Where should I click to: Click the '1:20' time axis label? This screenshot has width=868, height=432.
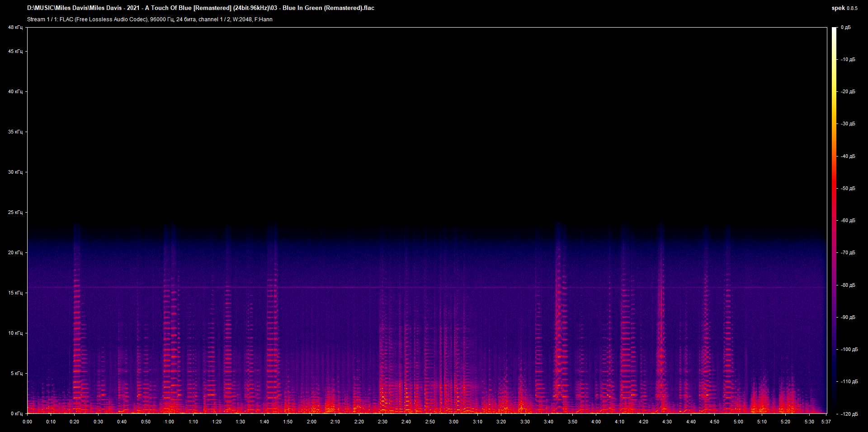[217, 422]
